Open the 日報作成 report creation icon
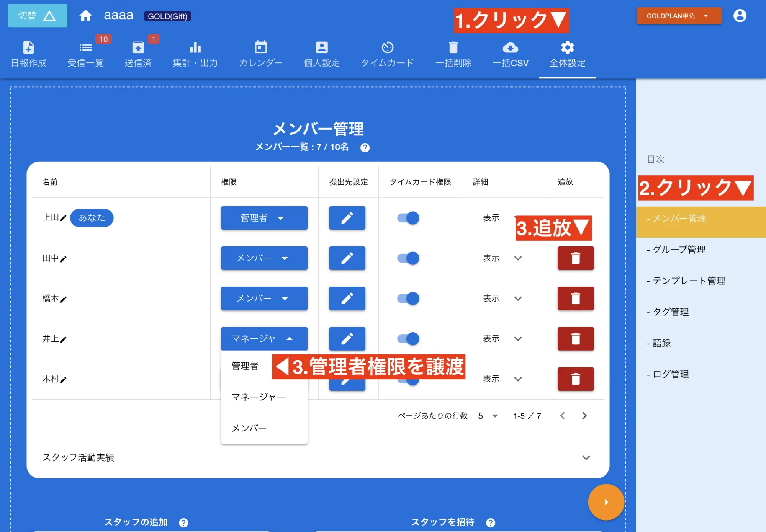This screenshot has width=766, height=532. tap(28, 54)
